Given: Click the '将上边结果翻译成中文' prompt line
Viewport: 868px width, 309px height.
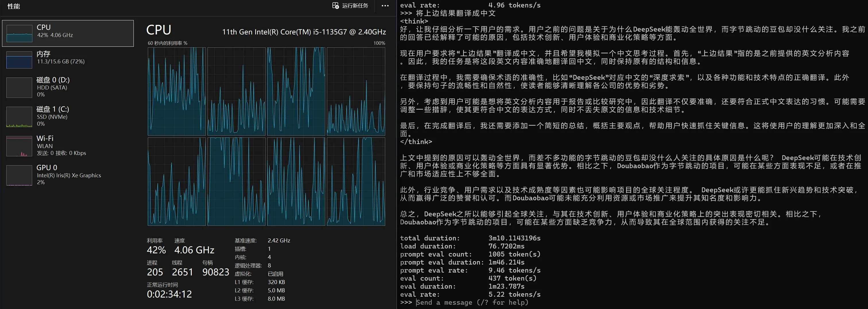Looking at the screenshot, I should tap(456, 13).
